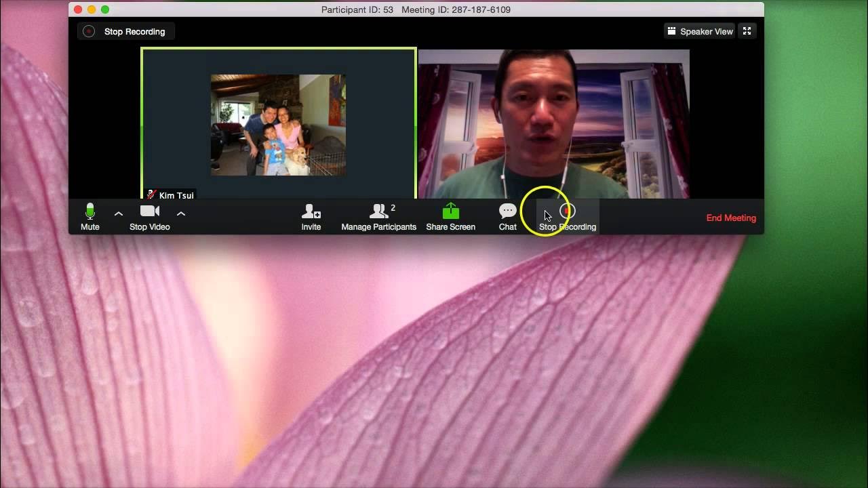Screen dimensions: 868x488
Task: Enter full screen mode icon
Action: tap(747, 31)
